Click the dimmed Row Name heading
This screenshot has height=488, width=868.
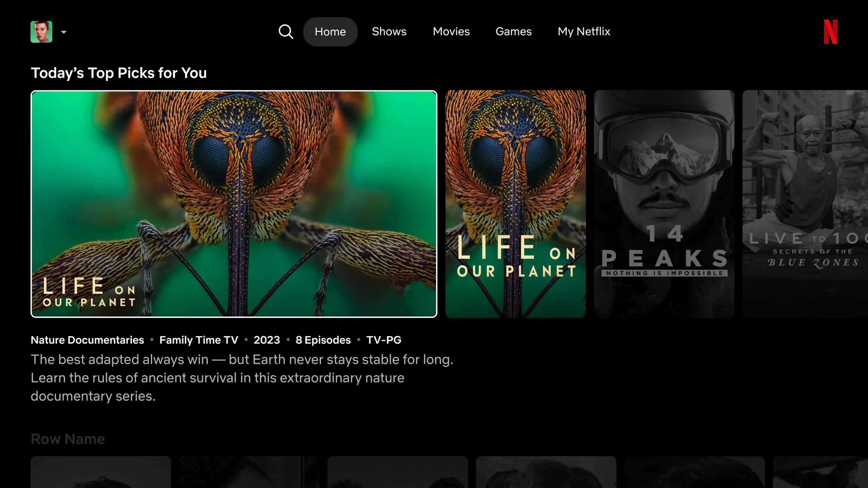68,439
